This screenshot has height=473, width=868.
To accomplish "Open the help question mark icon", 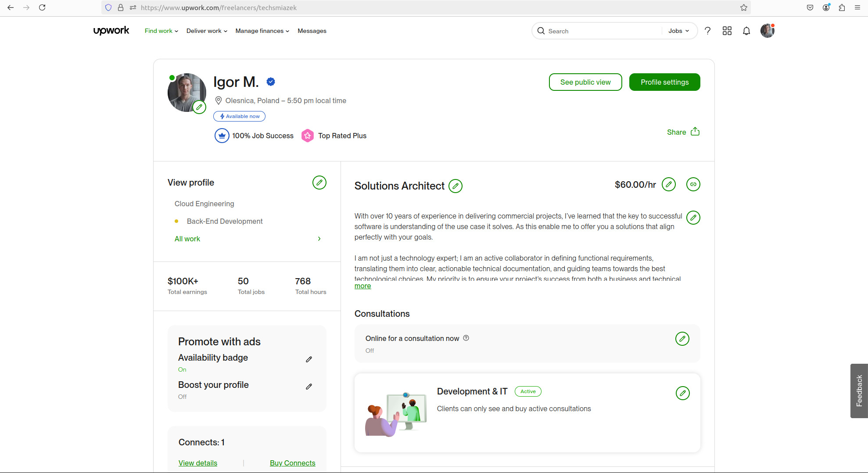I will pyautogui.click(x=707, y=31).
